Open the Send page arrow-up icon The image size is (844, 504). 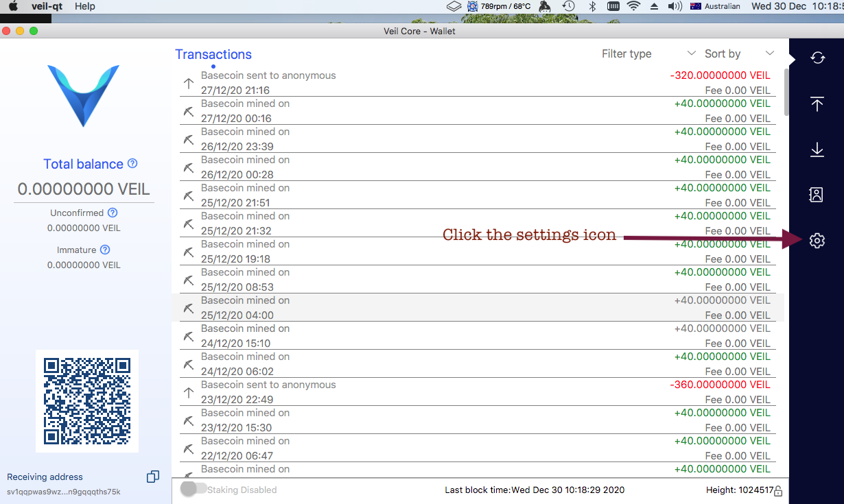pyautogui.click(x=817, y=104)
